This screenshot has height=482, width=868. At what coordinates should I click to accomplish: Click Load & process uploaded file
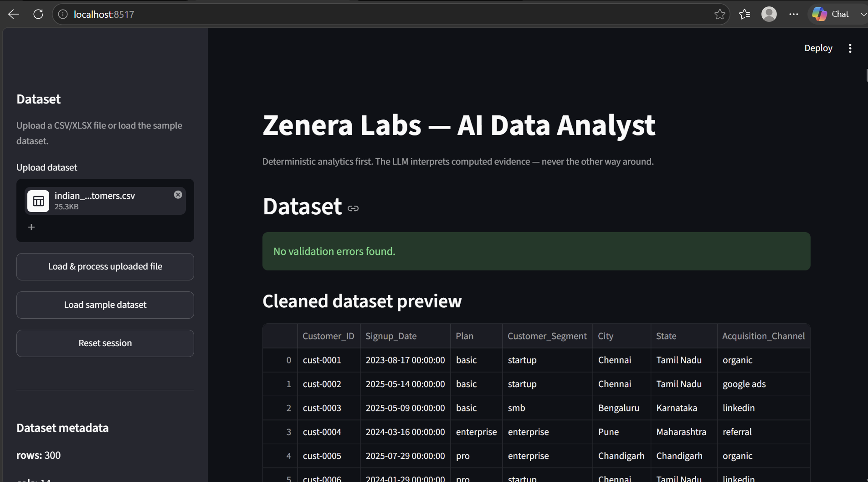105,267
